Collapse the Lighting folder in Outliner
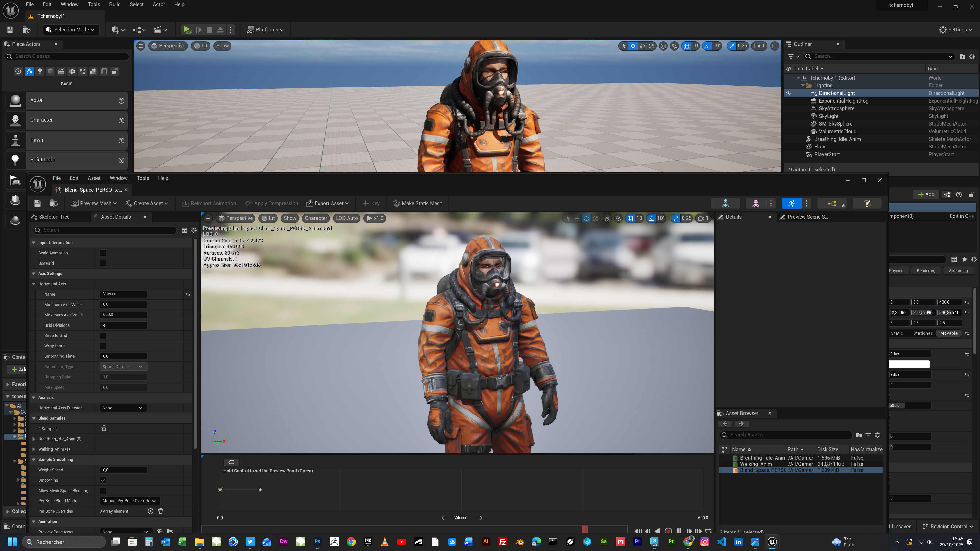980x551 pixels. tap(803, 85)
